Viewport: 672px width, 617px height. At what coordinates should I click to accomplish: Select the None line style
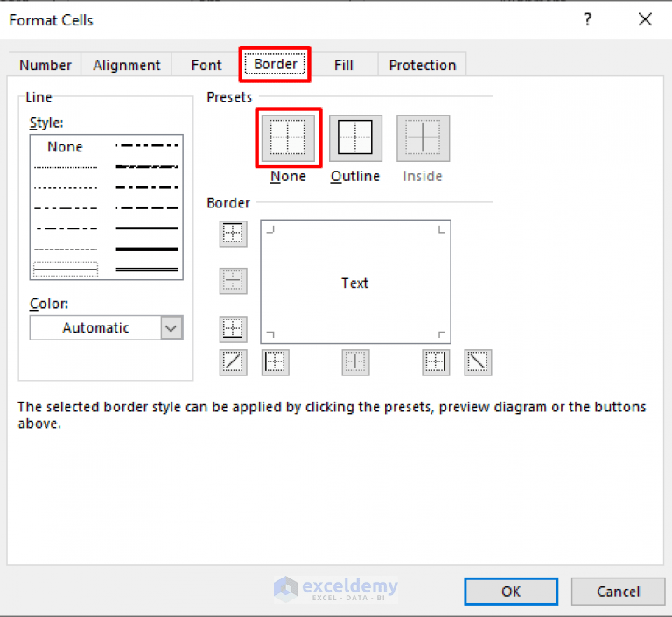pos(65,147)
